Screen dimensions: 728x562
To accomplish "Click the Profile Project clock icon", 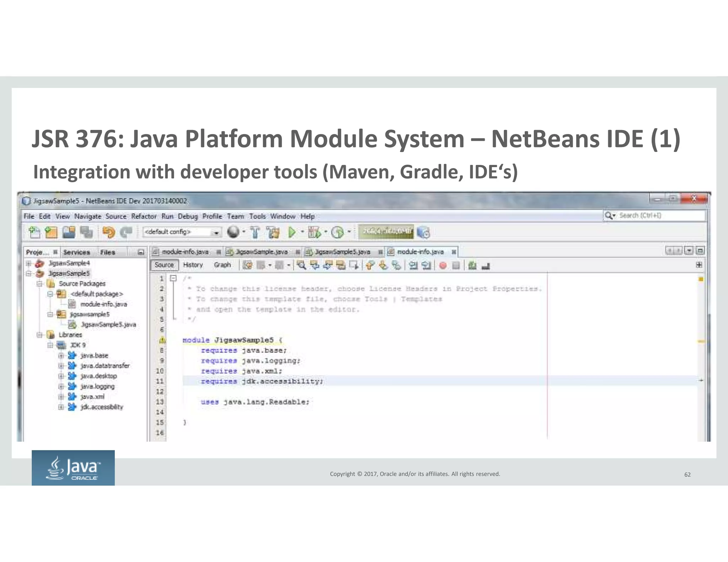I will pos(337,232).
